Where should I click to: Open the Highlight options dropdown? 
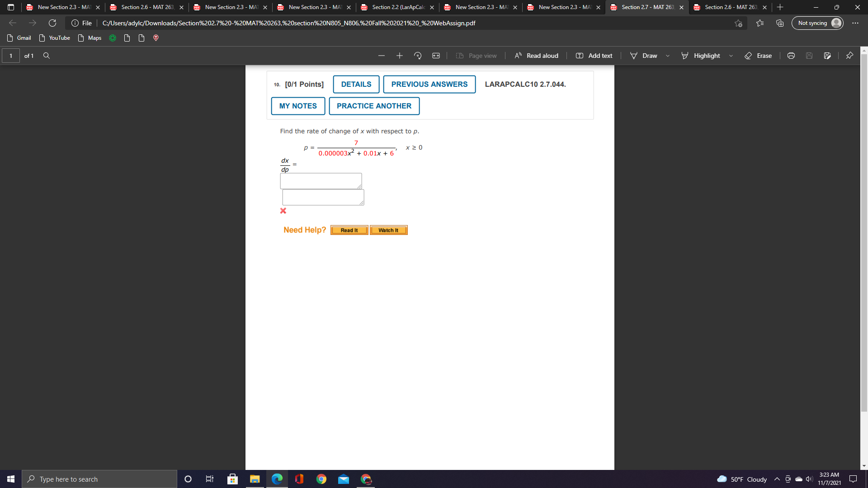click(731, 56)
